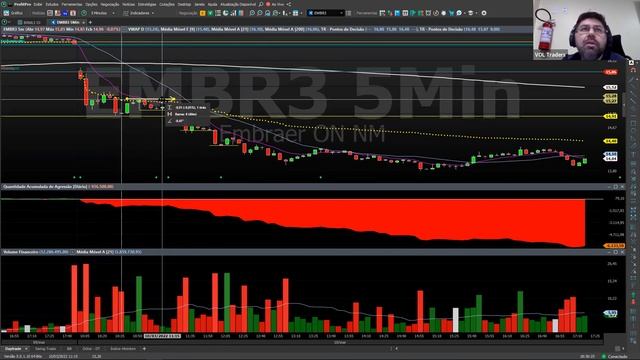Open the Cotações menu
This screenshot has width=640, height=360.
point(167,4)
